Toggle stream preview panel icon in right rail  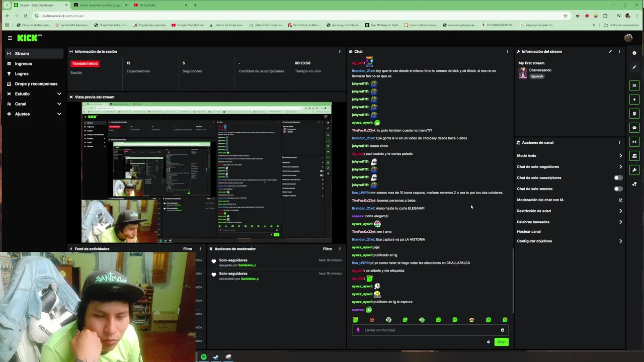click(634, 85)
